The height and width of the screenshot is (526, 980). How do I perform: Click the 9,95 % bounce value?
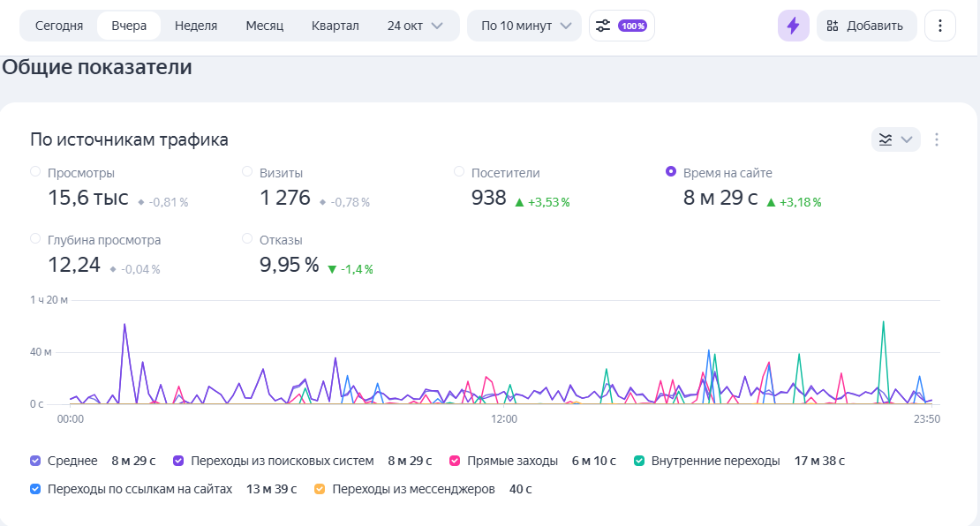[290, 265]
